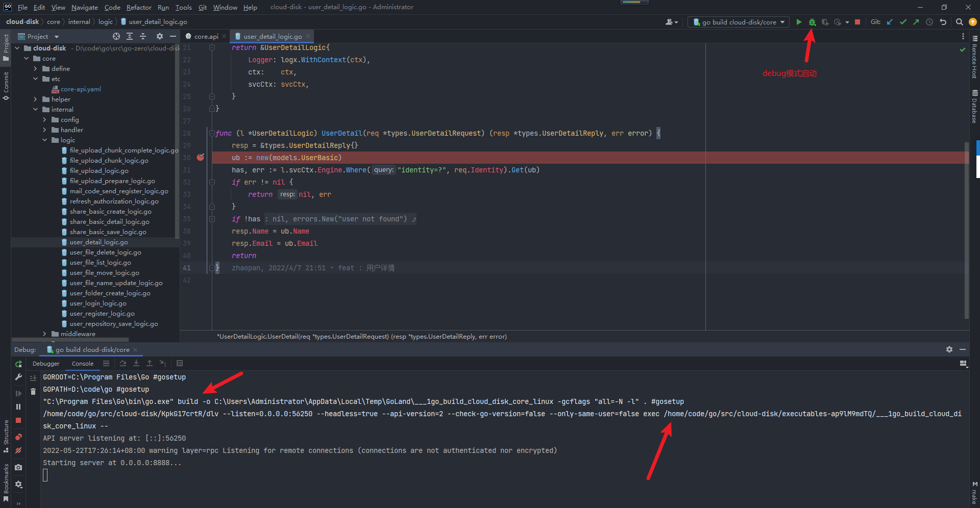Image resolution: width=980 pixels, height=508 pixels.
Task: Click 'logic' in the breadcrumb path
Action: [106, 22]
